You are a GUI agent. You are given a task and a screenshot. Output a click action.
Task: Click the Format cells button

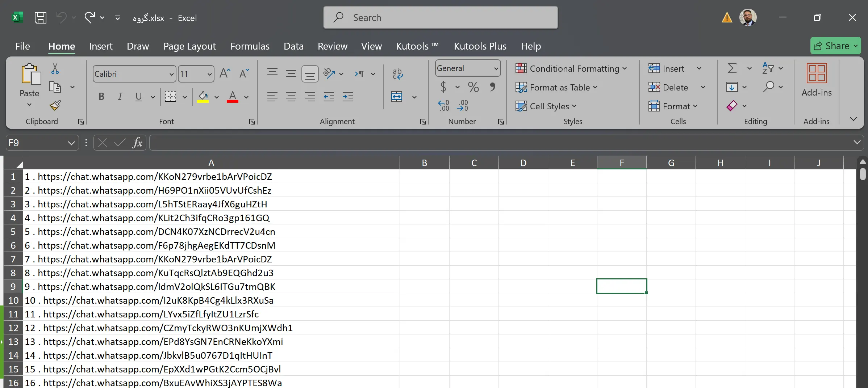[672, 106]
